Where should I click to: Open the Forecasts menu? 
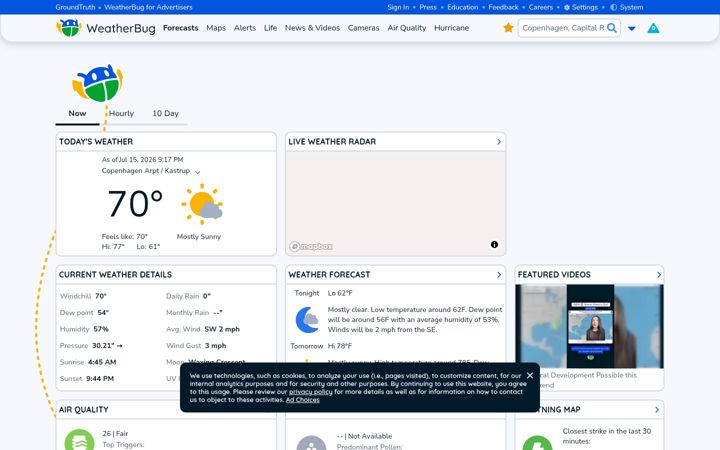pyautogui.click(x=180, y=28)
